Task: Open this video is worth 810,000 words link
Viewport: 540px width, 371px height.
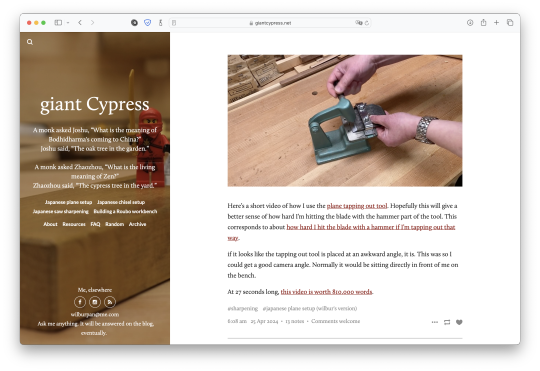Action: (326, 292)
